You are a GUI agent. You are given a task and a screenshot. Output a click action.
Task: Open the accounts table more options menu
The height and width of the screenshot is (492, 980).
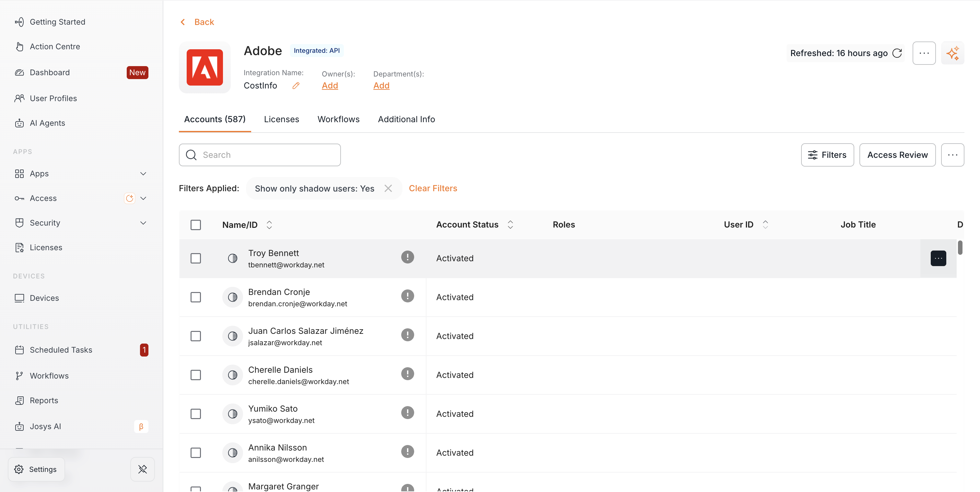952,155
